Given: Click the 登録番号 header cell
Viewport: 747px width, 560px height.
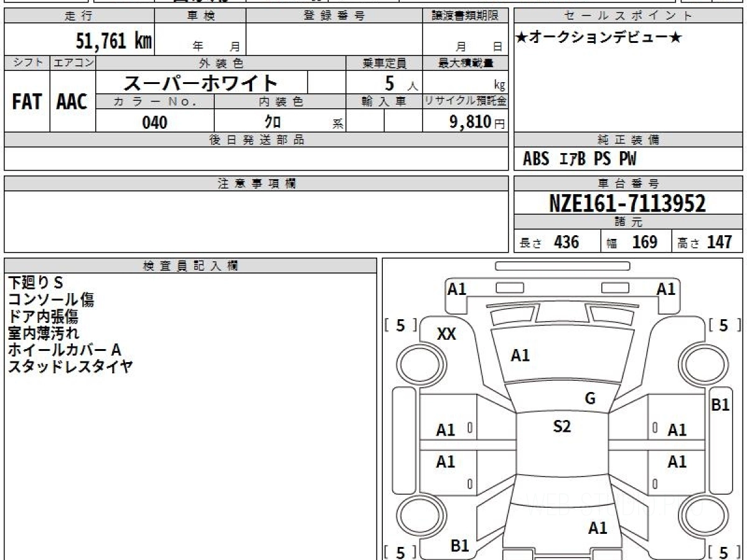Looking at the screenshot, I should point(334,16).
